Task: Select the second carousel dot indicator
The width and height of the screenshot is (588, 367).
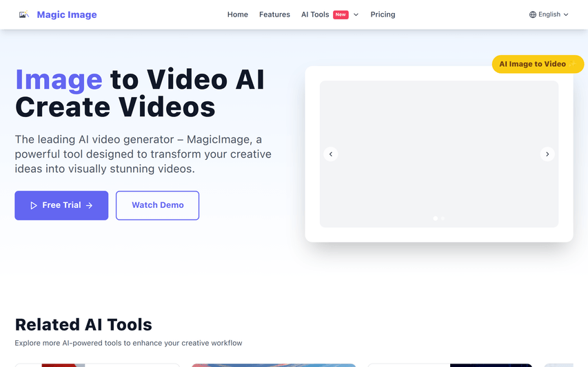Action: [x=443, y=218]
